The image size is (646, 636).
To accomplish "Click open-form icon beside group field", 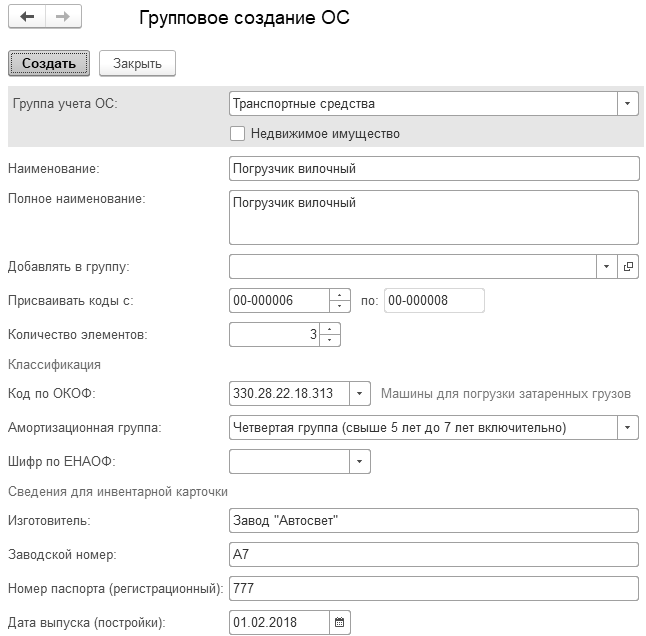I will tap(628, 266).
